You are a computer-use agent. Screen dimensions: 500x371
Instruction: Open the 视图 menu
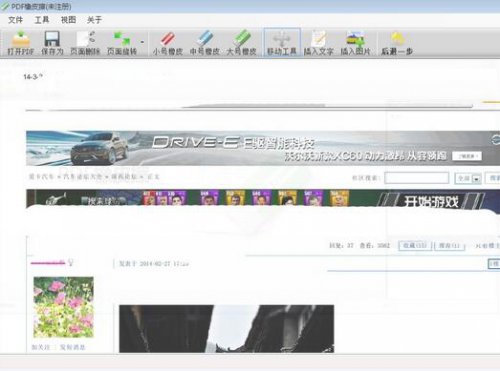68,20
